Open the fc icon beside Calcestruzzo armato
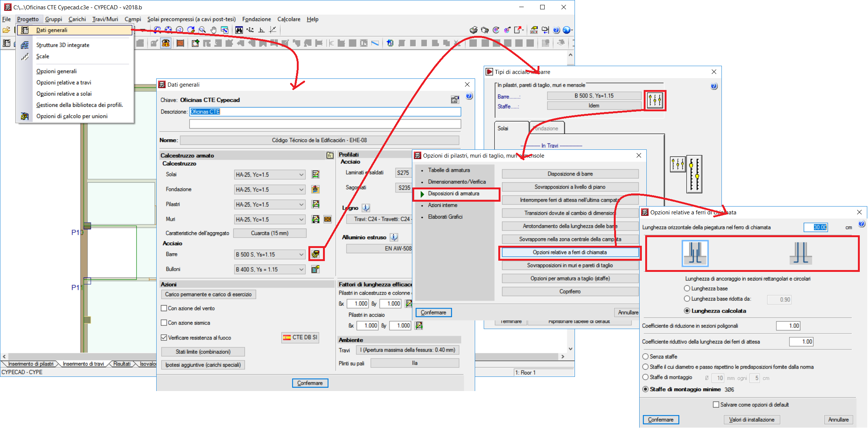Viewport: 868px width, 428px height. (x=330, y=155)
